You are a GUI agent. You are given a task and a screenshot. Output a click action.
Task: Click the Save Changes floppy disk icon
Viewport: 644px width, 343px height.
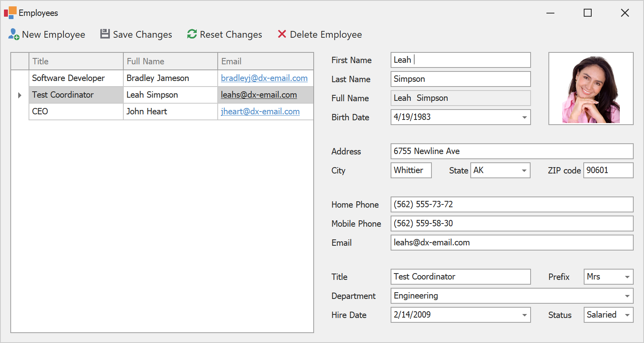point(105,34)
